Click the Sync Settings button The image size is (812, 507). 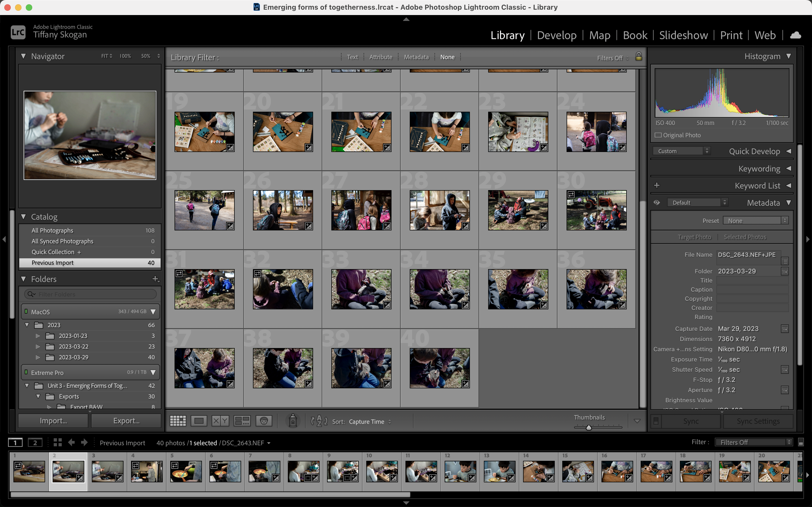pyautogui.click(x=758, y=421)
